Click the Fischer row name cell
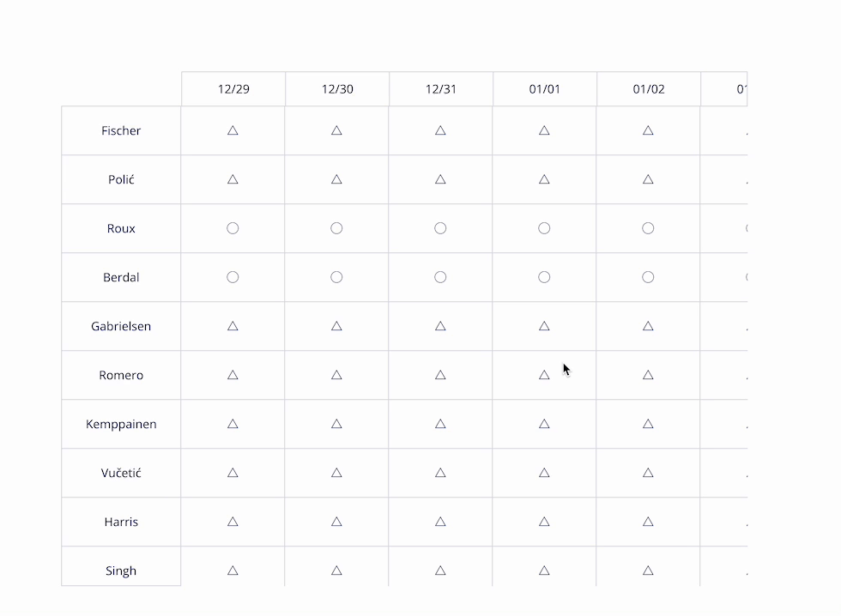The width and height of the screenshot is (841, 616). pyautogui.click(x=121, y=131)
